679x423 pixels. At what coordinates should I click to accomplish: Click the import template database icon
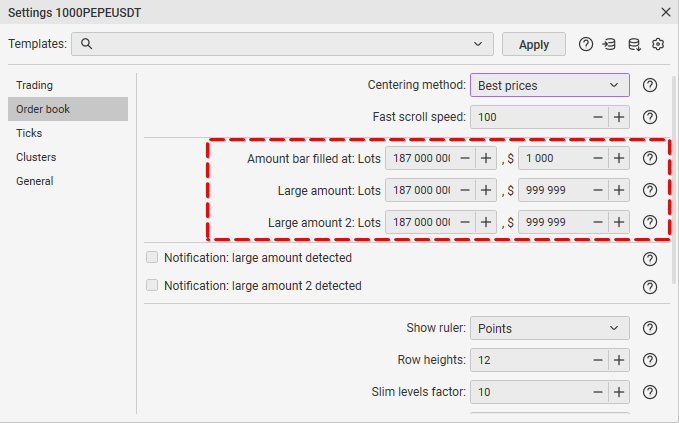pos(610,44)
